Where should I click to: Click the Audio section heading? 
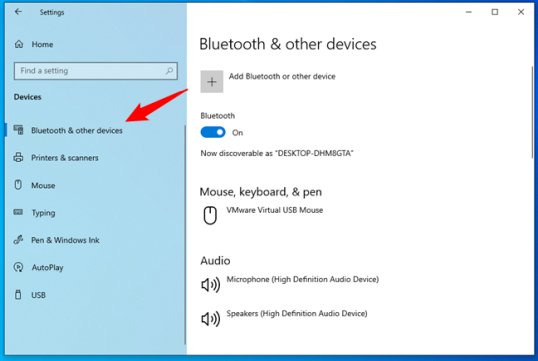point(215,261)
